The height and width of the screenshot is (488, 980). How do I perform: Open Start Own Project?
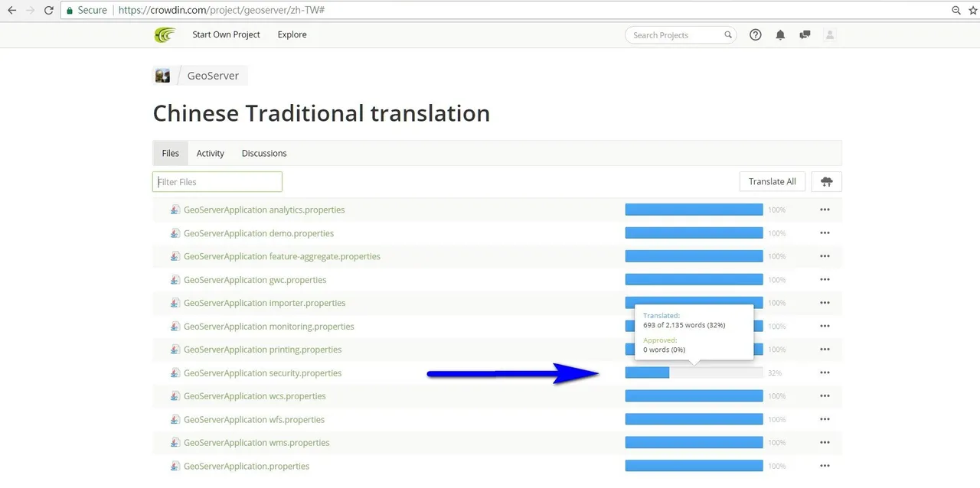226,34
